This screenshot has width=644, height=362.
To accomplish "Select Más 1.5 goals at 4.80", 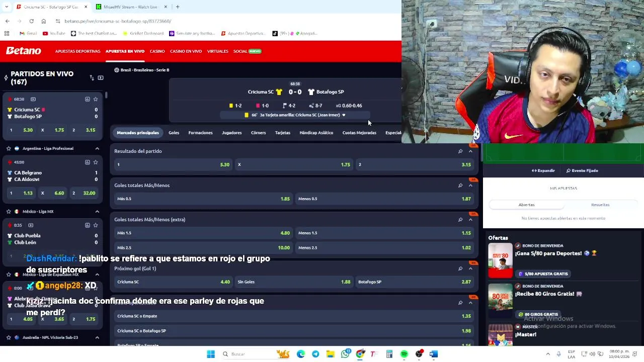I will 203,233.
